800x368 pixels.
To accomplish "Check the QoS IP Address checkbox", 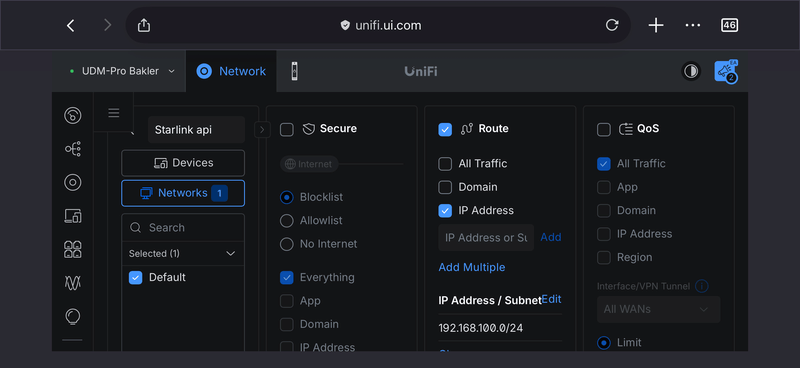I will [x=604, y=234].
